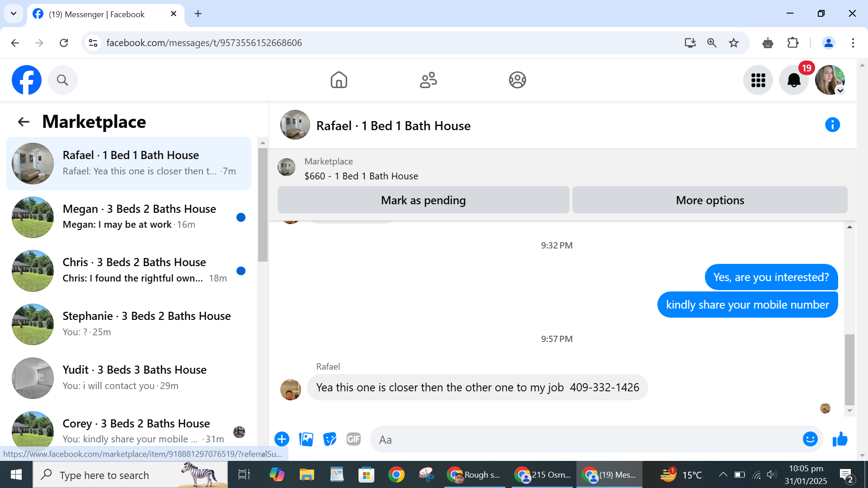868x488 pixels.
Task: Go back from Marketplace chat list
Action: (24, 122)
